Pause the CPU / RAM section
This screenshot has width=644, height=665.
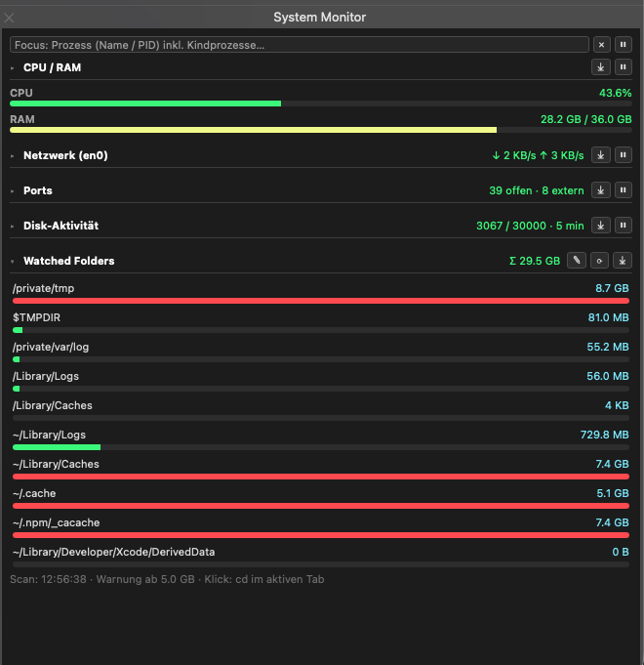(x=624, y=67)
